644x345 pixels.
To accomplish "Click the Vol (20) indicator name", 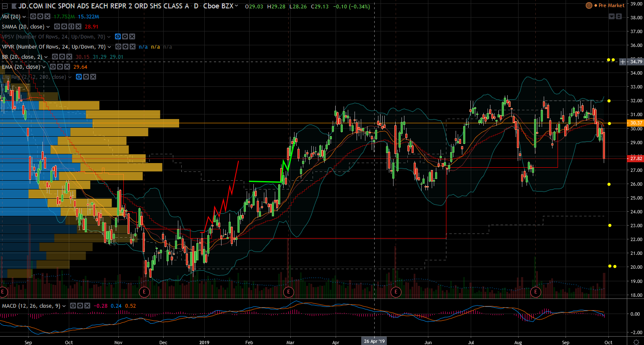I will pyautogui.click(x=11, y=17).
